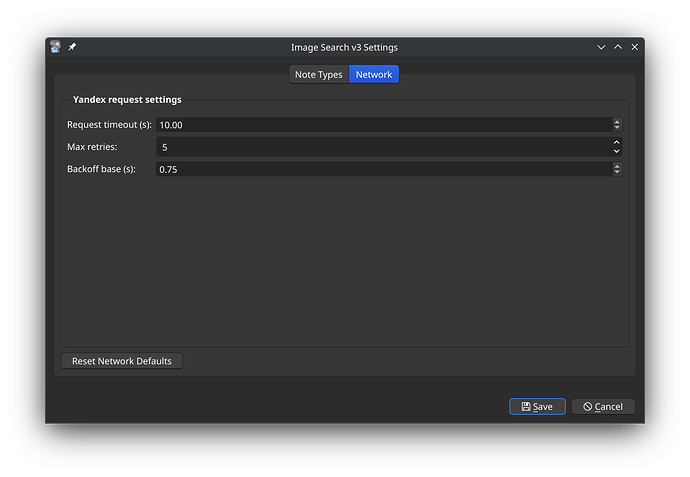
Task: Minimize the Image Search v3 Settings window
Action: pos(601,47)
